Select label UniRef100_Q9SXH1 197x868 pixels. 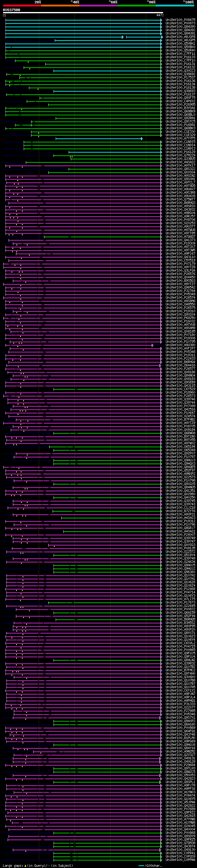pos(180,179)
